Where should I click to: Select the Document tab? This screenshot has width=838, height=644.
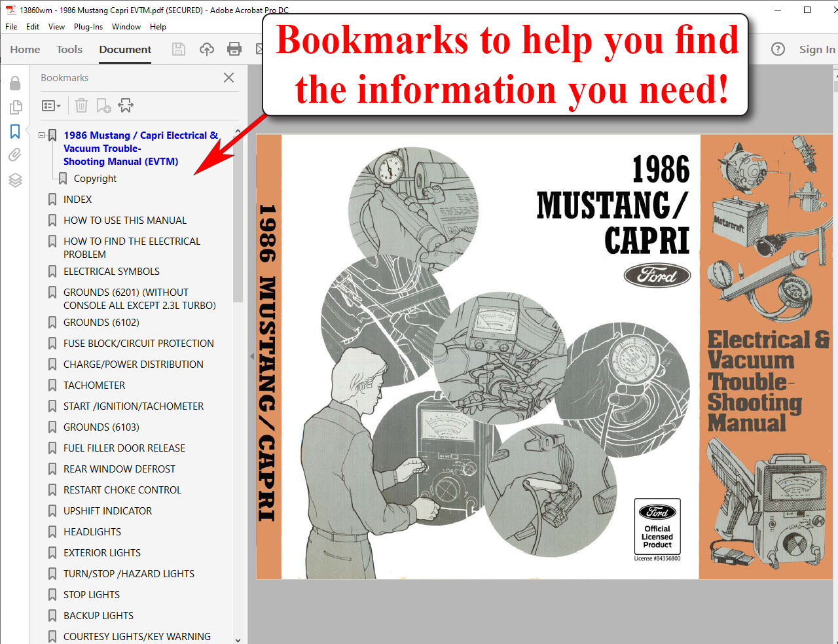point(125,49)
